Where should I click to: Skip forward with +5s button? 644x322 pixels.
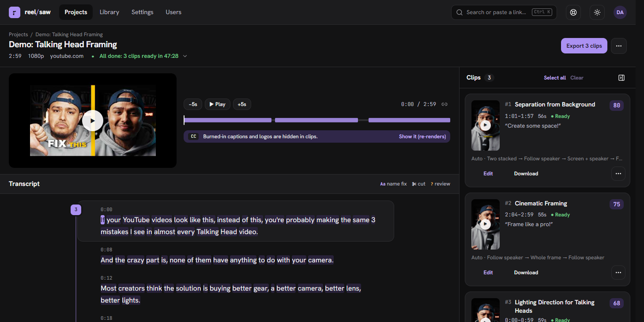[242, 104]
